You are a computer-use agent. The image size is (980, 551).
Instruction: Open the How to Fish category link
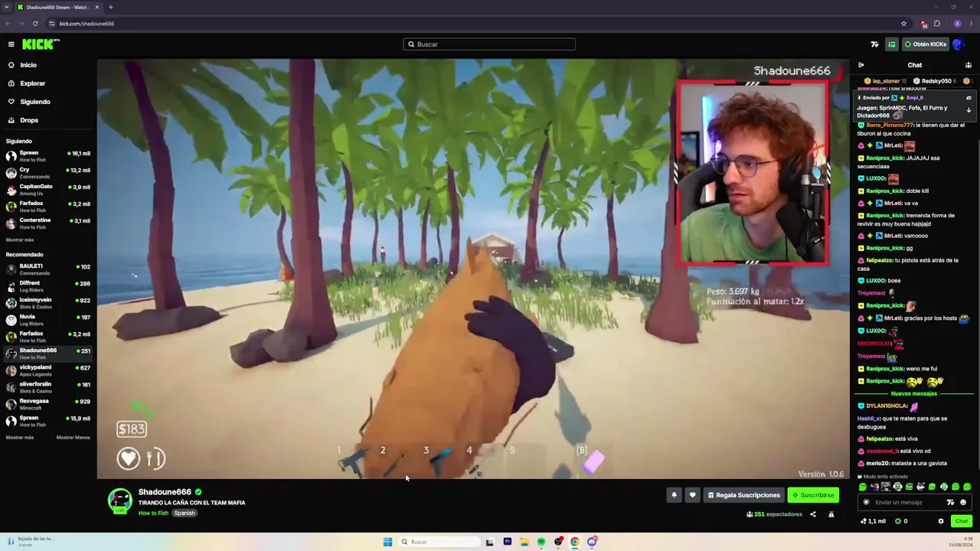pos(153,513)
